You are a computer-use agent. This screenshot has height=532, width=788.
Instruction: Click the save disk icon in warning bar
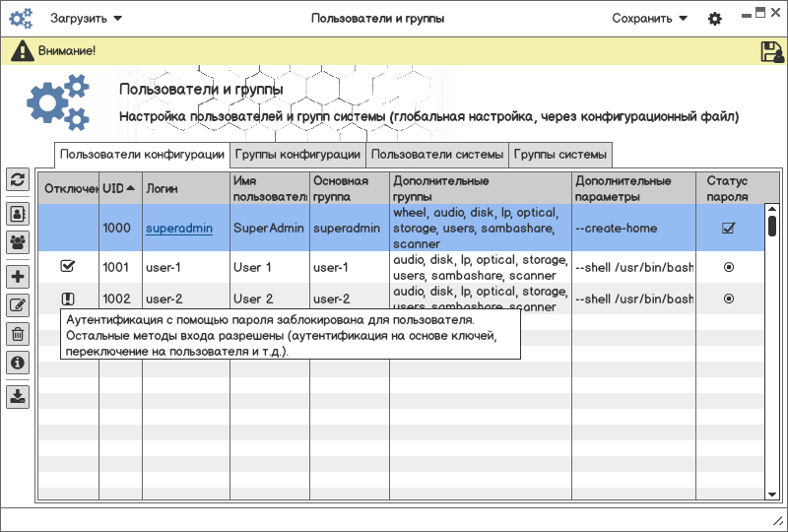point(771,52)
